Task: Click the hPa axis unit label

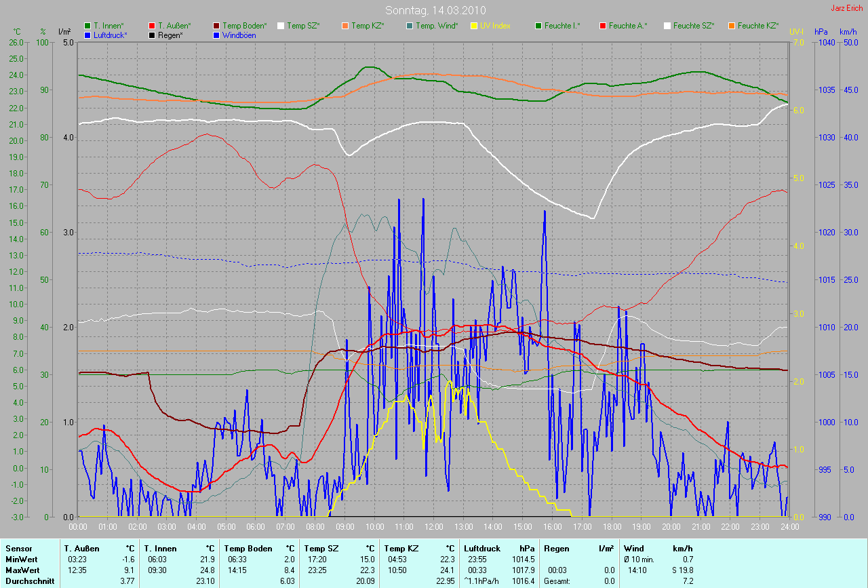Action: (x=822, y=32)
